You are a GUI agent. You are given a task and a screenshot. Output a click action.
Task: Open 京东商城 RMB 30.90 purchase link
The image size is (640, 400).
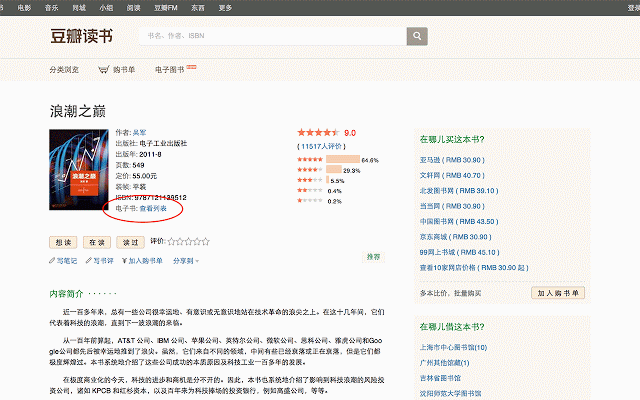click(456, 237)
